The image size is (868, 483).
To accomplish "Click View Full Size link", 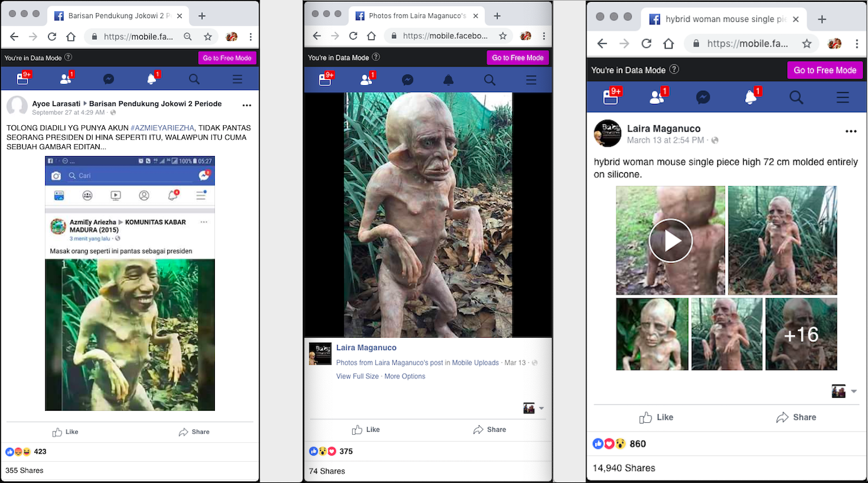I will pyautogui.click(x=357, y=377).
